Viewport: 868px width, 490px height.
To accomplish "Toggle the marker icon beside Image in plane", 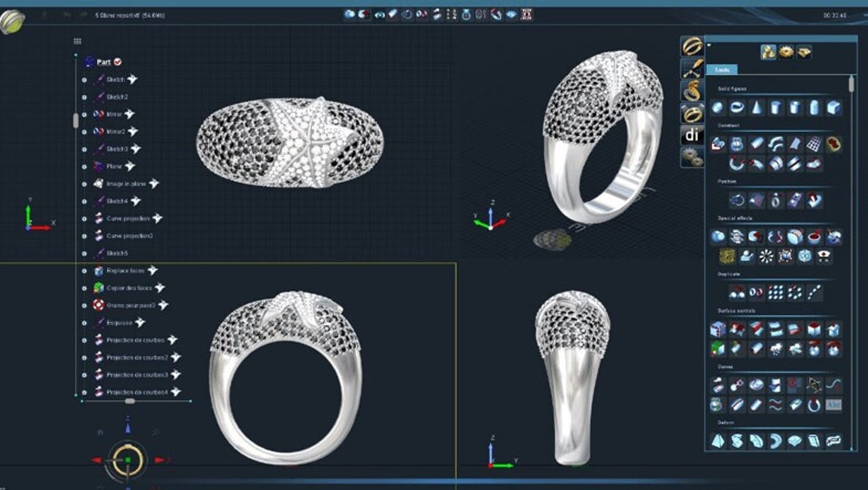I will pos(154,184).
